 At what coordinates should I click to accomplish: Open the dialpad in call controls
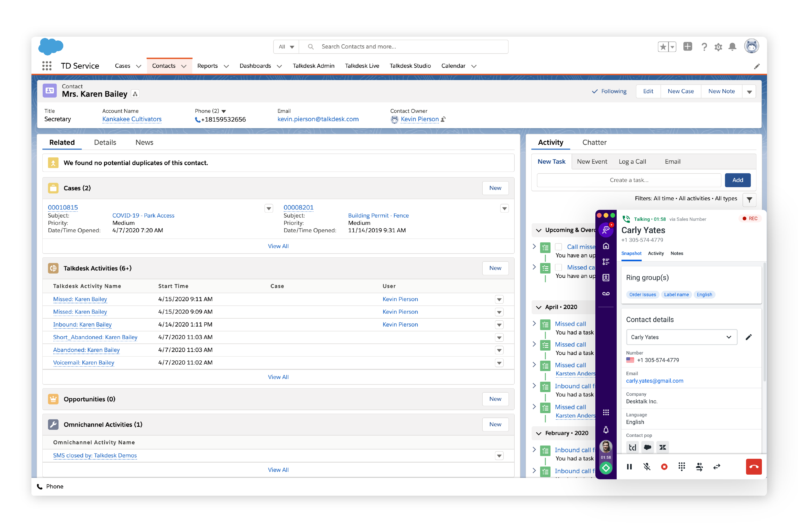pos(681,466)
